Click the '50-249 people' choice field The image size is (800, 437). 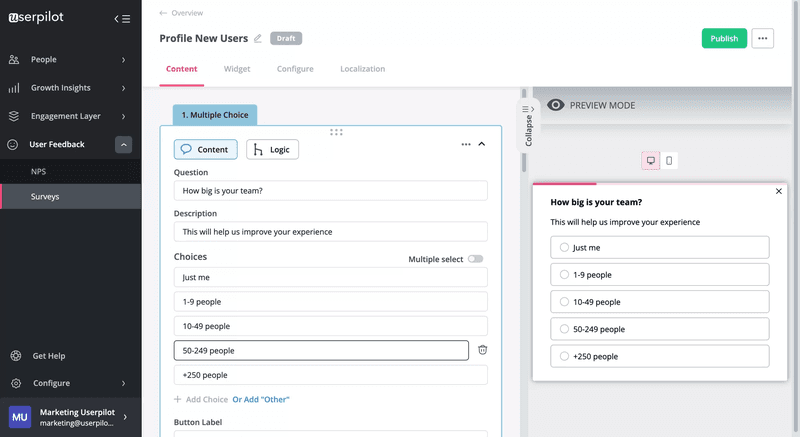321,351
